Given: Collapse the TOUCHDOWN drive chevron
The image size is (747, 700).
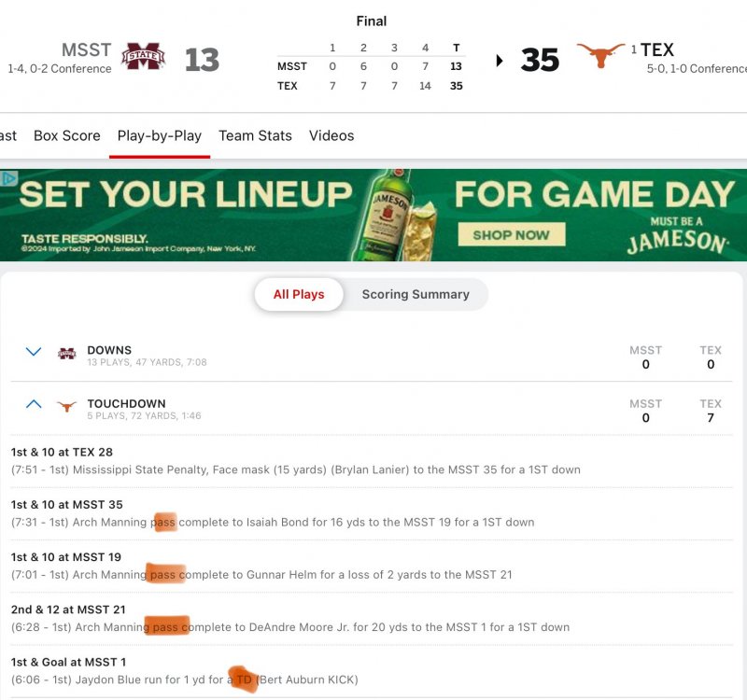Looking at the screenshot, I should pos(34,405).
